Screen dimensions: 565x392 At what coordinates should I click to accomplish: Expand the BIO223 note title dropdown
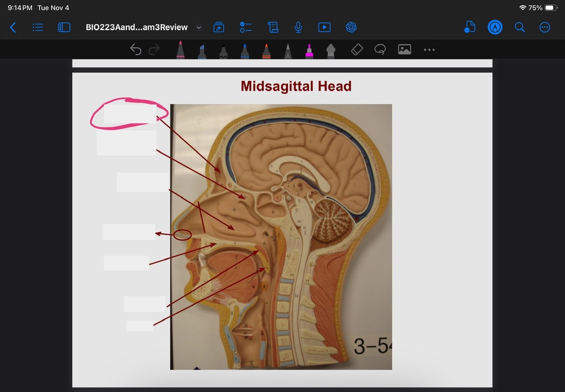(199, 27)
